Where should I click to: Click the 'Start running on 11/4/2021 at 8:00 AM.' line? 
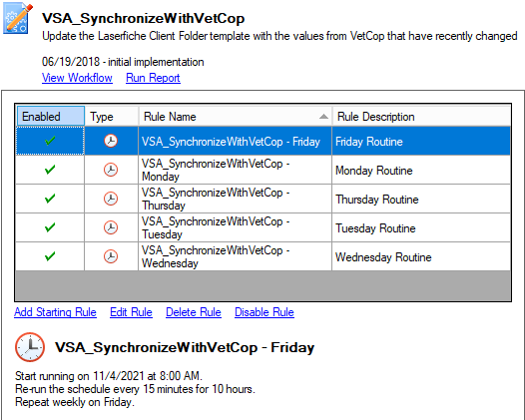click(x=109, y=376)
